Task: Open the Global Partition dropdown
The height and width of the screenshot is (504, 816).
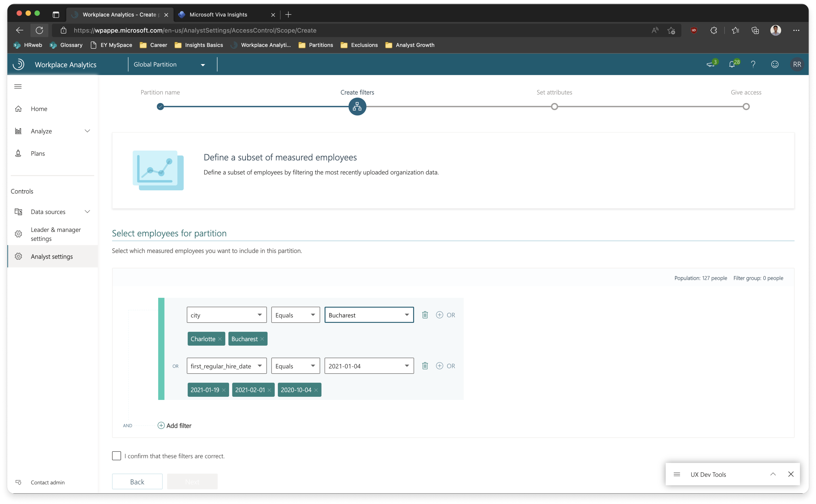Action: [x=169, y=65]
